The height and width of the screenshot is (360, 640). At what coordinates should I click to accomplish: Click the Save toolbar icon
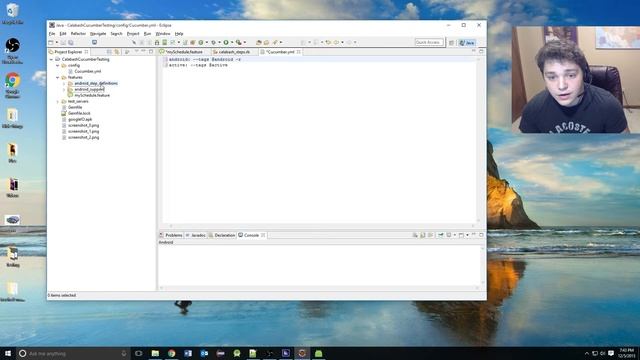coord(63,42)
